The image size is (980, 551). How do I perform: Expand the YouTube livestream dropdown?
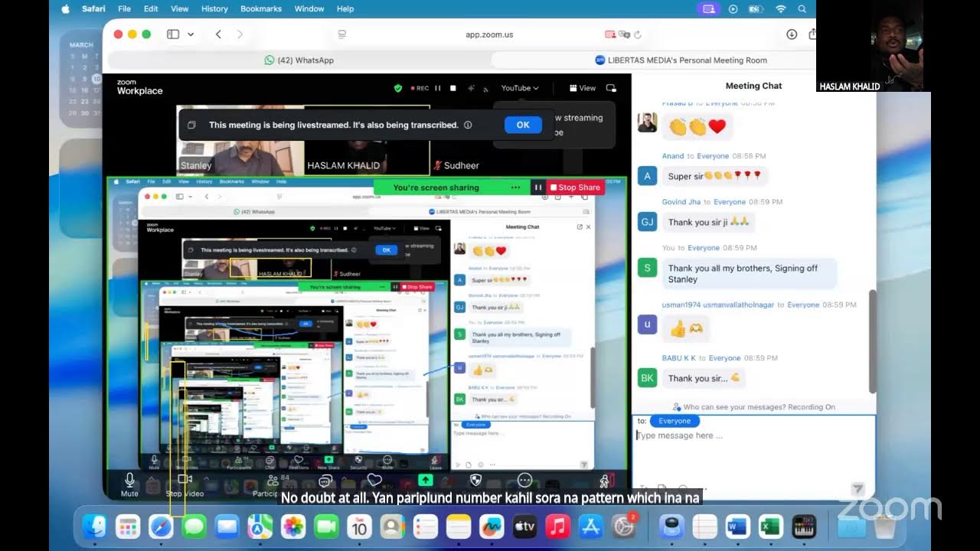tap(520, 88)
